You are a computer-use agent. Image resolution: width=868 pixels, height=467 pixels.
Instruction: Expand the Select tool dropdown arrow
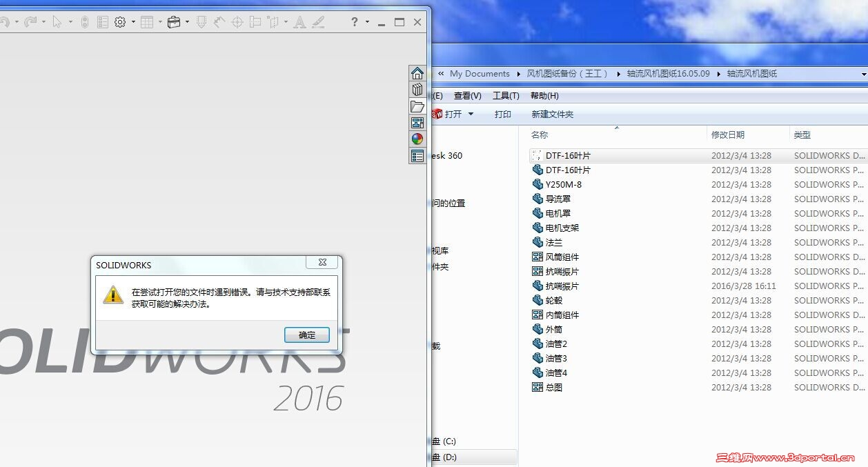(x=70, y=22)
